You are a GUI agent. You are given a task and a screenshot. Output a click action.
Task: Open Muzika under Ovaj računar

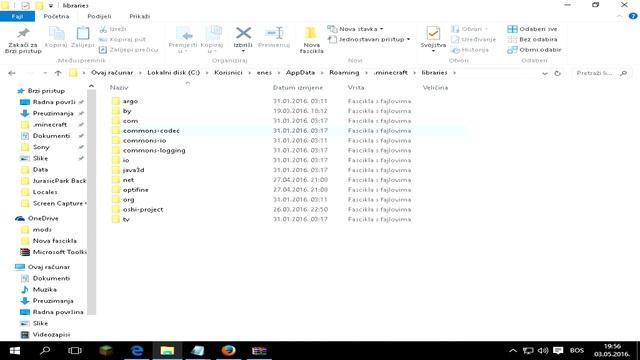click(x=44, y=289)
